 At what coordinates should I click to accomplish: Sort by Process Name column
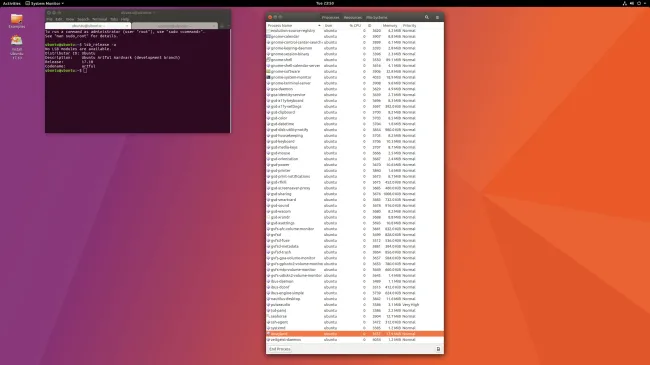tap(294, 26)
